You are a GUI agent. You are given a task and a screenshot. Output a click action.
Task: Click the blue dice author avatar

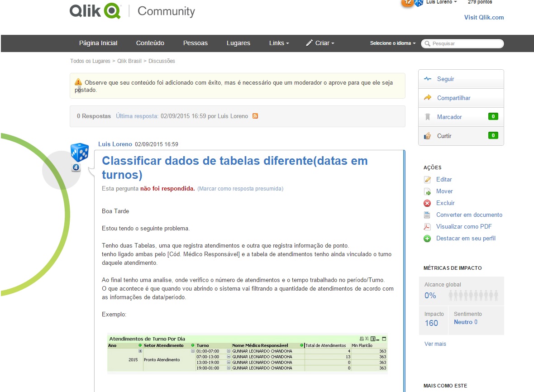[x=80, y=152]
